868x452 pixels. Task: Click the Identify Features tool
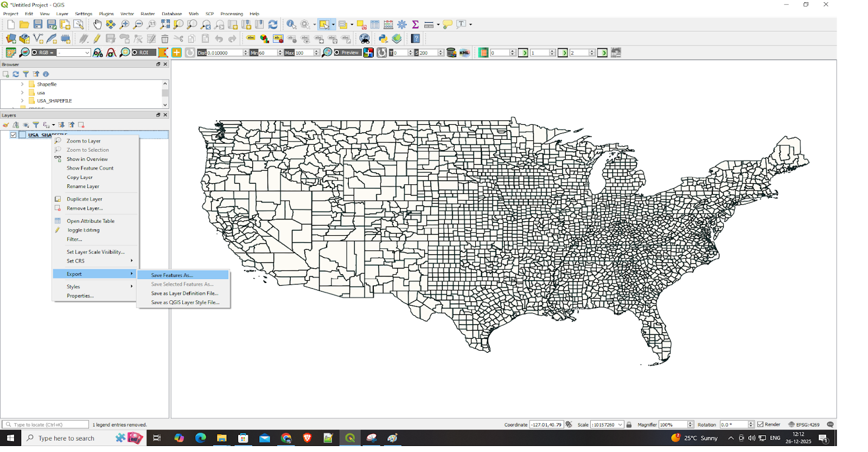[291, 24]
